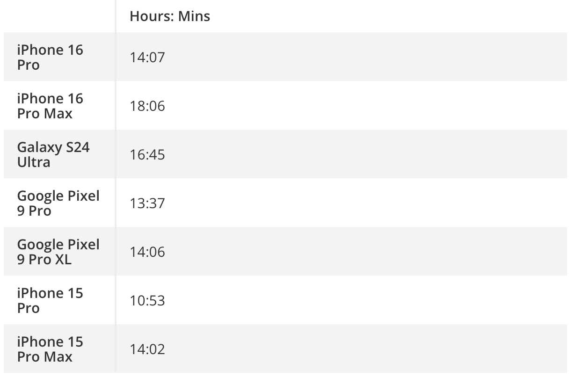Click the Google Pixel 9 Pro label
The image size is (583, 392).
pyautogui.click(x=58, y=203)
